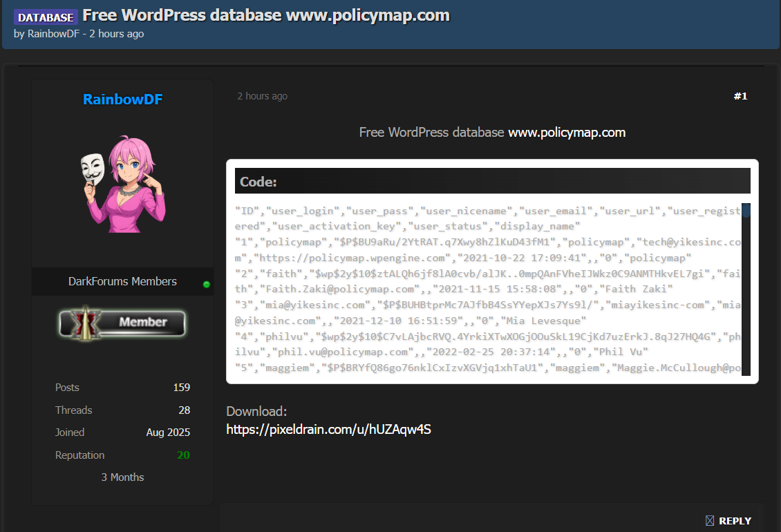This screenshot has height=532, width=781.
Task: Click the code block vertical scrollbar
Action: [x=746, y=289]
